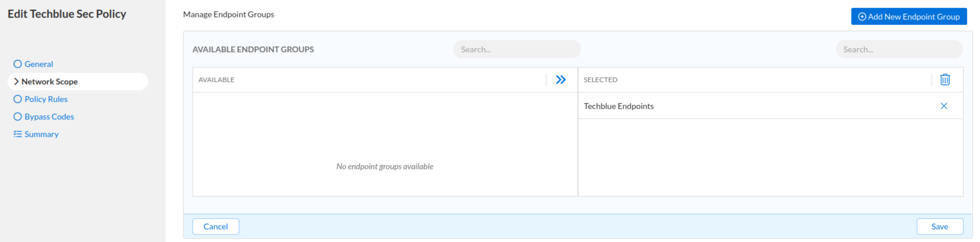Screen dimensions: 980x242
Task: Click the circle icon beside General
Action: [x=18, y=64]
